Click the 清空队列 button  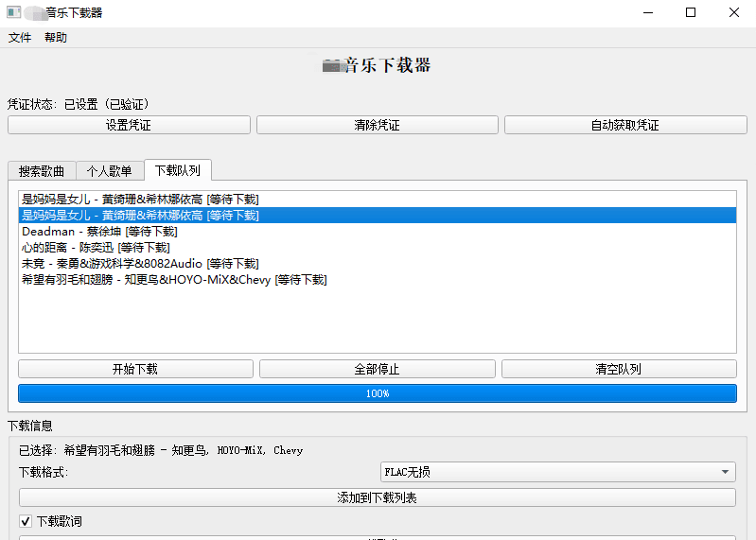(x=619, y=369)
